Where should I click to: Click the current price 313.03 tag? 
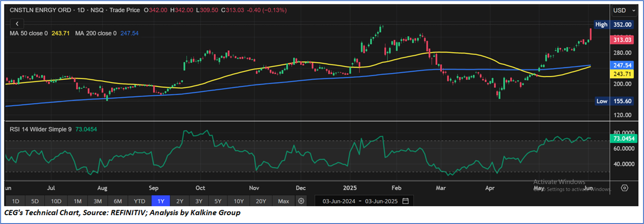(622, 40)
